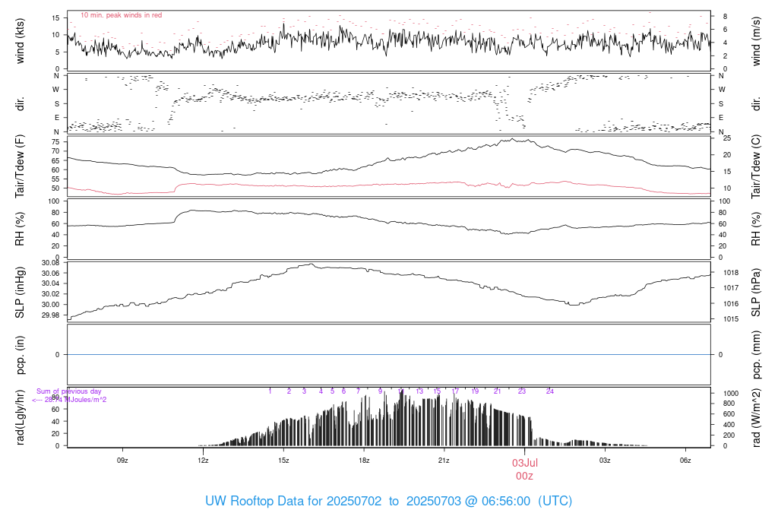The image size is (778, 532).
Task: Select the '200' W/m^2 tick label
Action: pyautogui.click(x=729, y=435)
